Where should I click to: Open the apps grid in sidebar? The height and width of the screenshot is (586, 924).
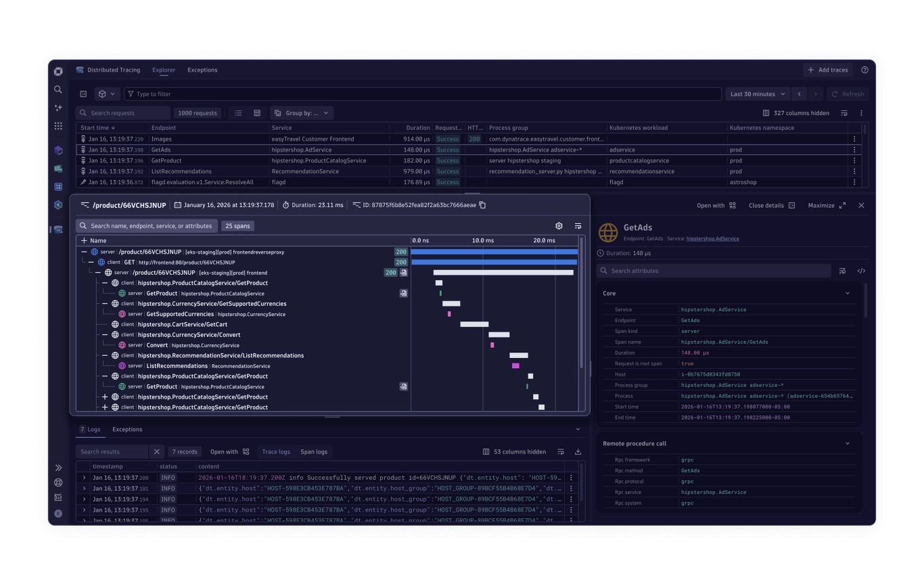click(x=58, y=126)
